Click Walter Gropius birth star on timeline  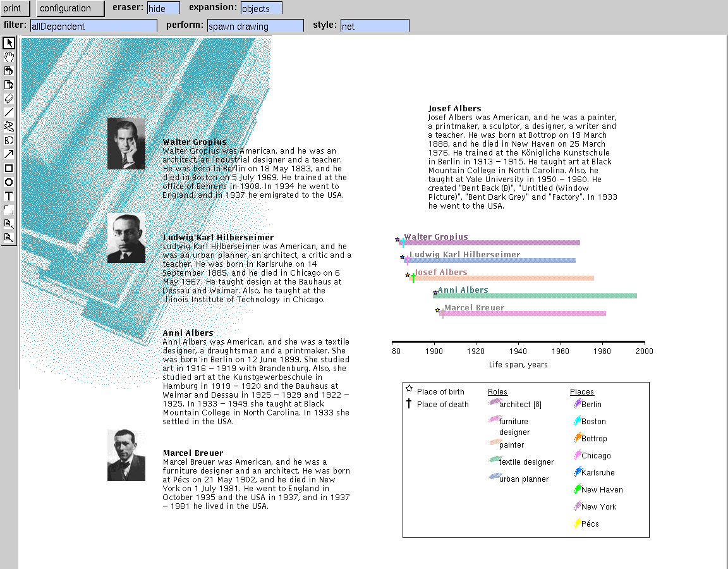(397, 240)
